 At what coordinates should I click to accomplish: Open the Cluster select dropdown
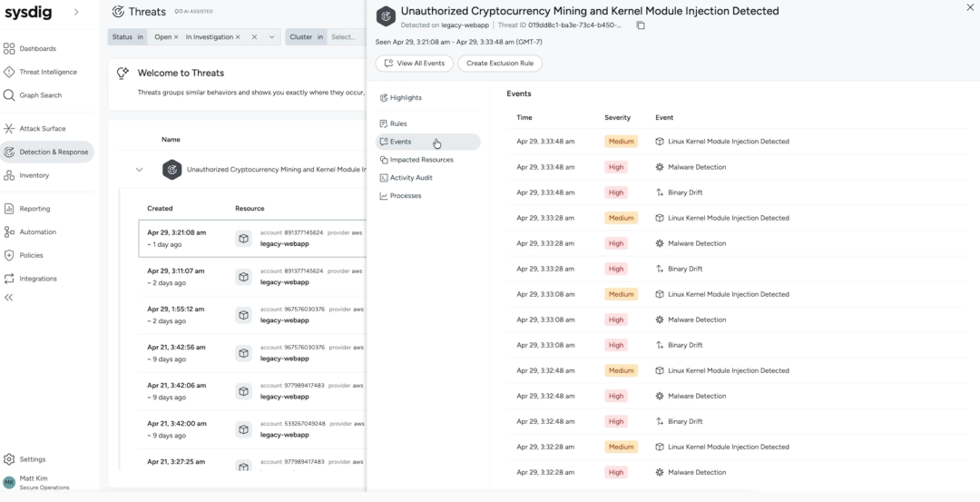pyautogui.click(x=346, y=37)
